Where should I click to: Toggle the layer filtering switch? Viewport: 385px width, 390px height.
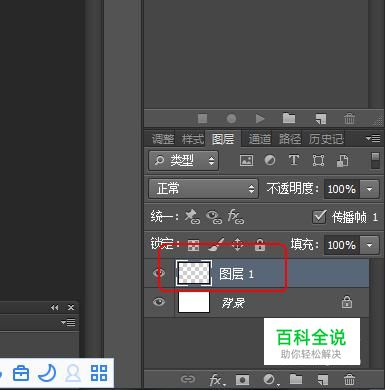[x=375, y=161]
